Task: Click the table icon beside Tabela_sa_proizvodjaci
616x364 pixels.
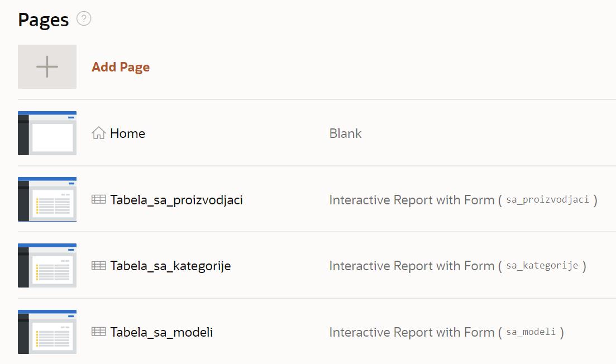Action: coord(99,199)
